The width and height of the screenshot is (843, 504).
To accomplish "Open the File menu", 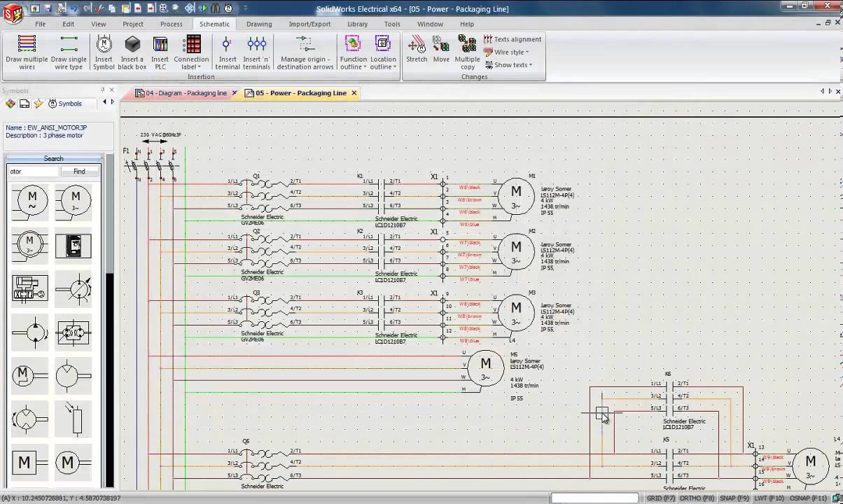I will pos(40,24).
